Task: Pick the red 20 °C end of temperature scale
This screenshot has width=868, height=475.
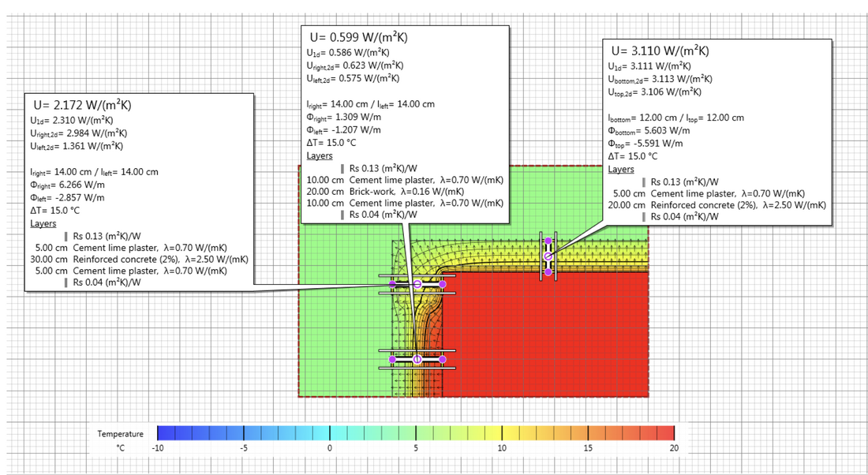Action: 668,432
